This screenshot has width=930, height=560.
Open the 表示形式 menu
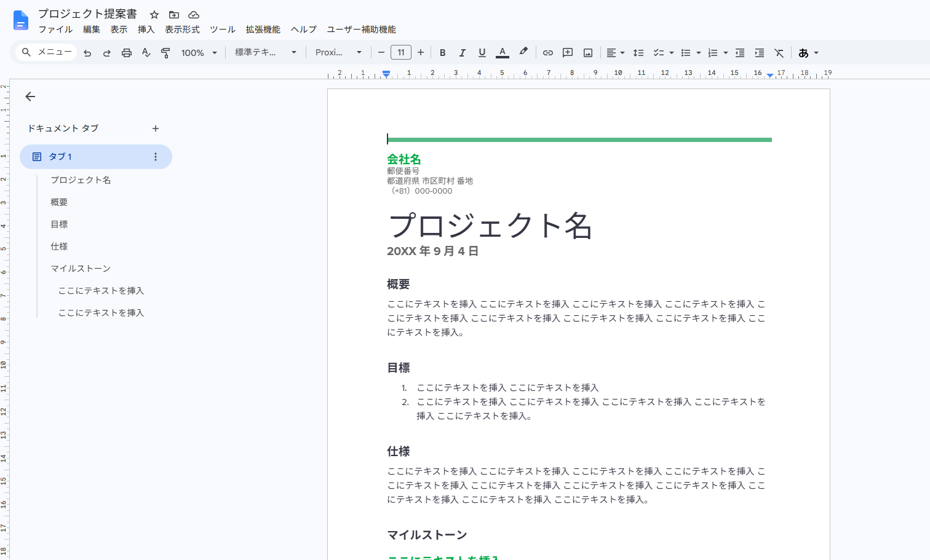point(182,30)
